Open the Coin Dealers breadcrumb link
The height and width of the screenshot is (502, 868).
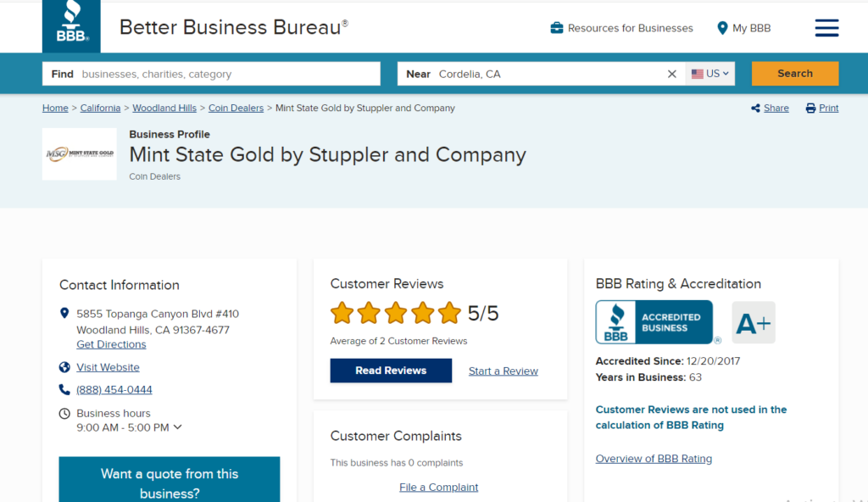[236, 108]
